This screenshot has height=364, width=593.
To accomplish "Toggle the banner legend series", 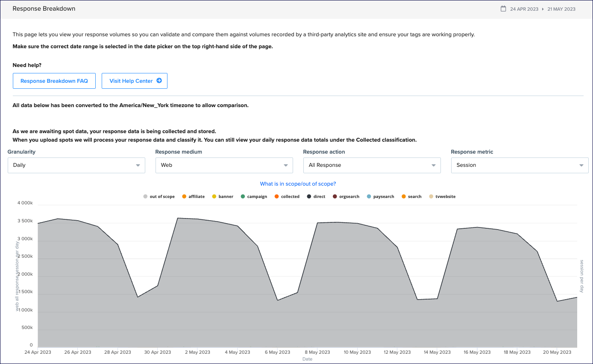I will pyautogui.click(x=223, y=197).
